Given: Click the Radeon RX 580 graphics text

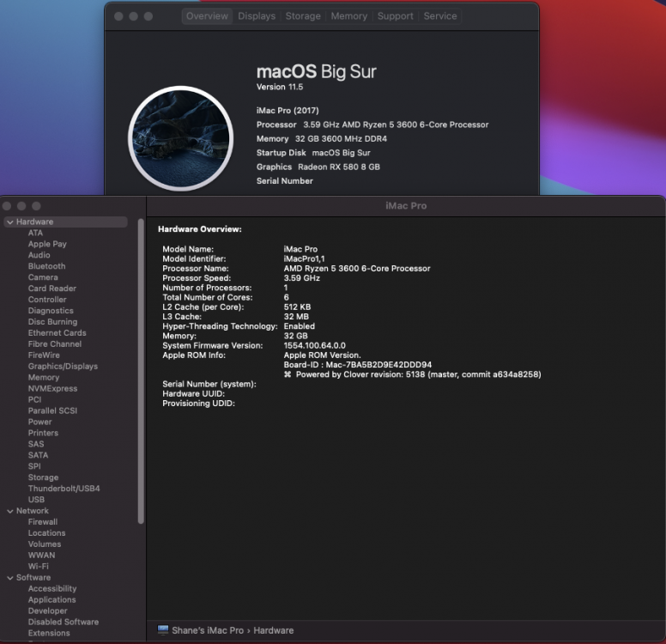Looking at the screenshot, I should (339, 167).
